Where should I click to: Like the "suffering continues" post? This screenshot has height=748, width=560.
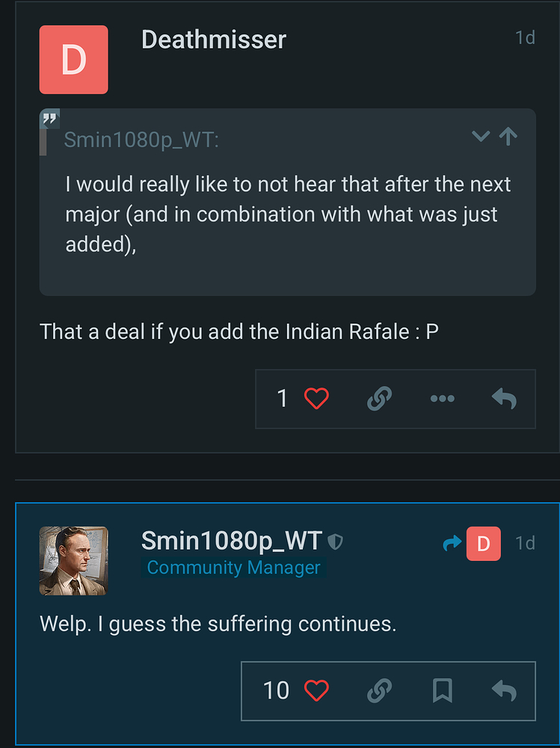(317, 691)
